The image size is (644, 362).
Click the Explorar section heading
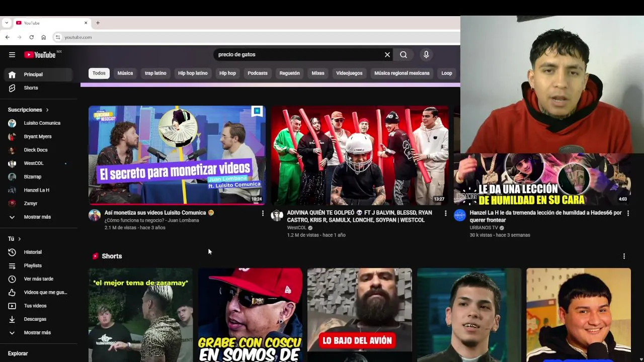(18, 353)
